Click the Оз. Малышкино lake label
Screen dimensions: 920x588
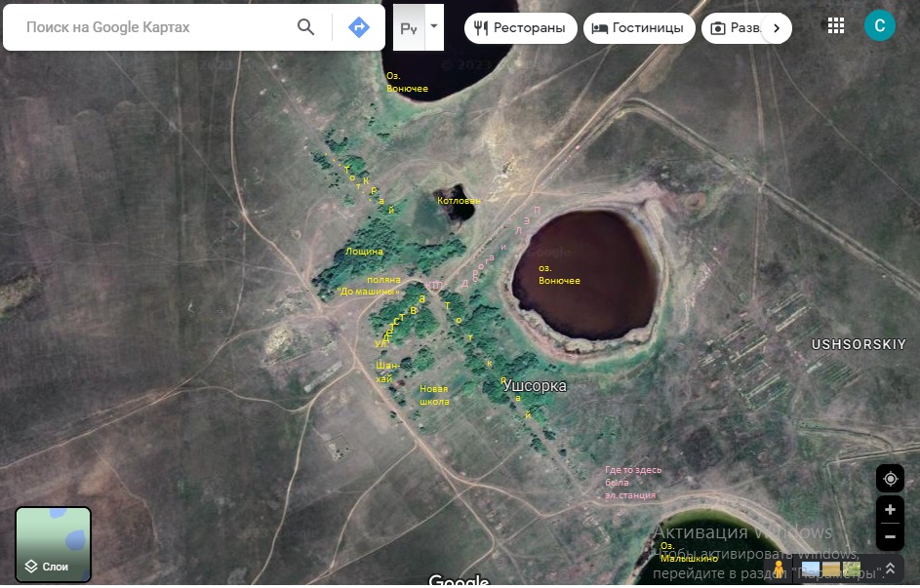(x=689, y=552)
